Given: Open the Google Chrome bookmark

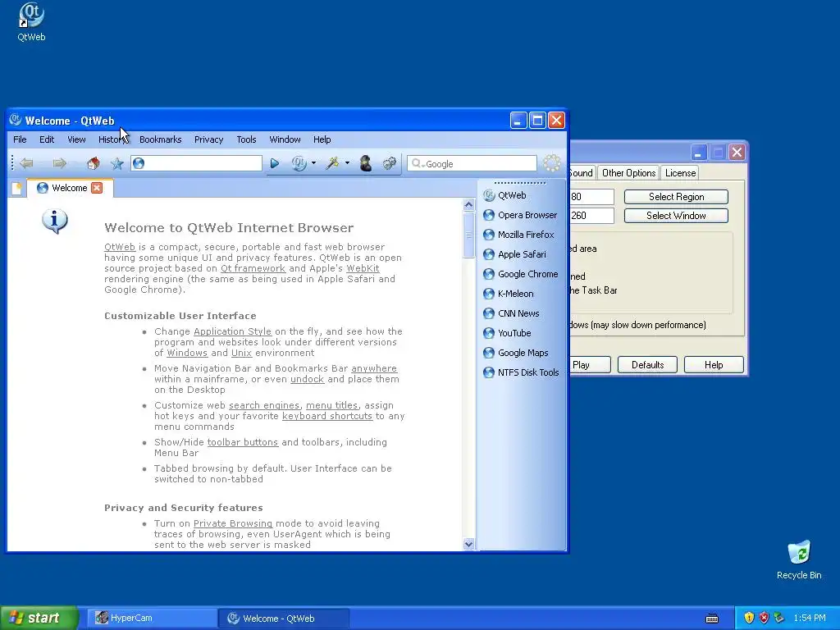Looking at the screenshot, I should pos(521,274).
